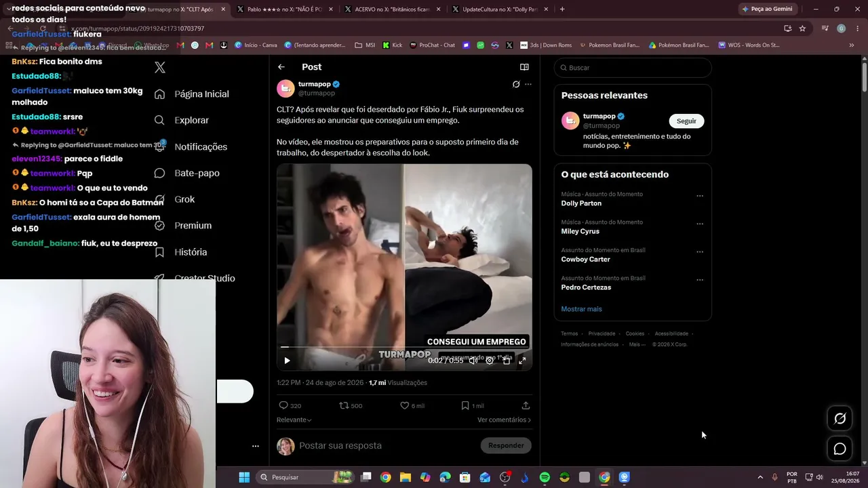Focus the Buscar search box
Viewport: 868px width, 488px height.
pyautogui.click(x=633, y=68)
